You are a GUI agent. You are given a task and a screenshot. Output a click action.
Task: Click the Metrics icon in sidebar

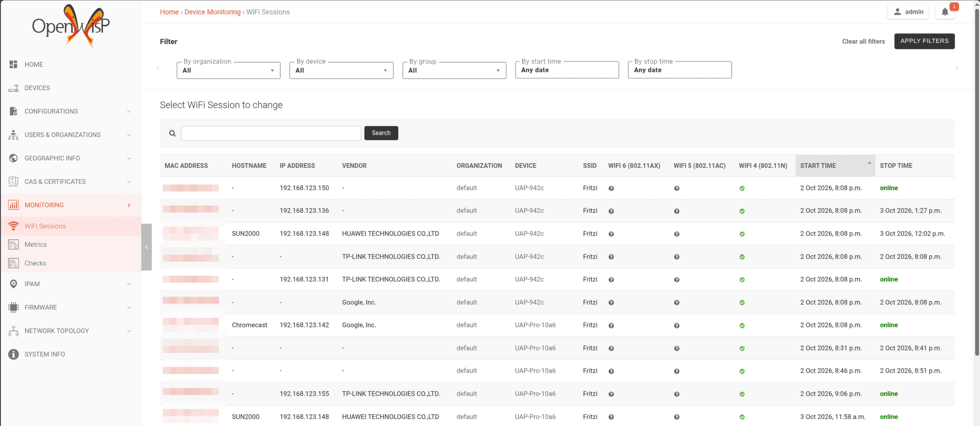(x=13, y=244)
